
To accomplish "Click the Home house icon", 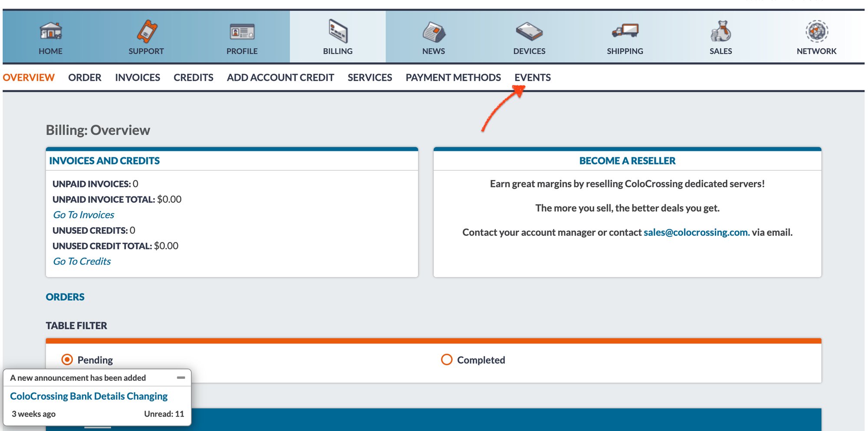I will pyautogui.click(x=51, y=31).
